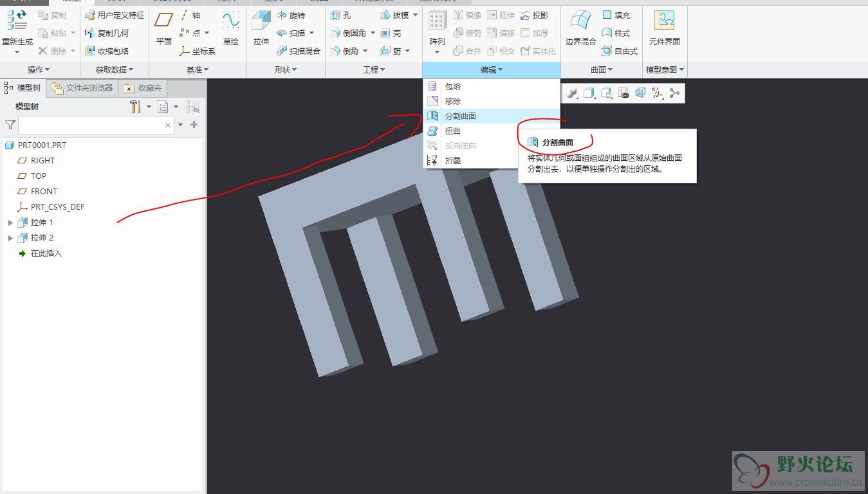Choose 移除 from the 编辑 menu
This screenshot has width=868, height=494.
click(492, 101)
